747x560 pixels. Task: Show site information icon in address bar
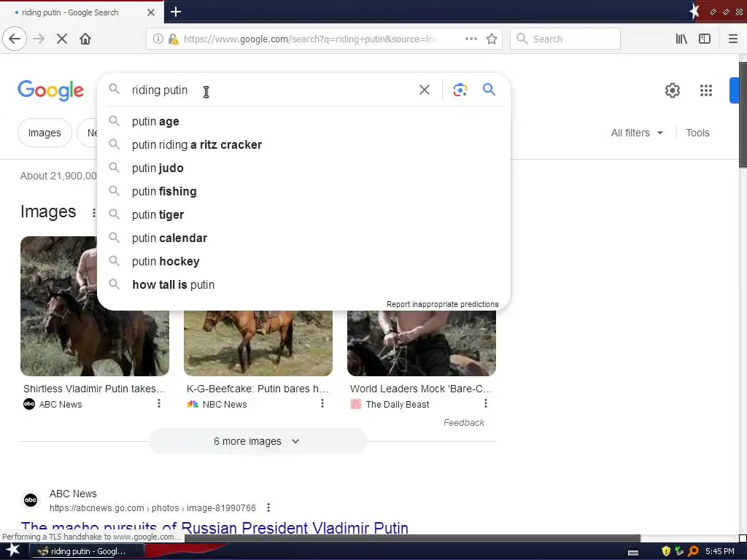(x=158, y=39)
